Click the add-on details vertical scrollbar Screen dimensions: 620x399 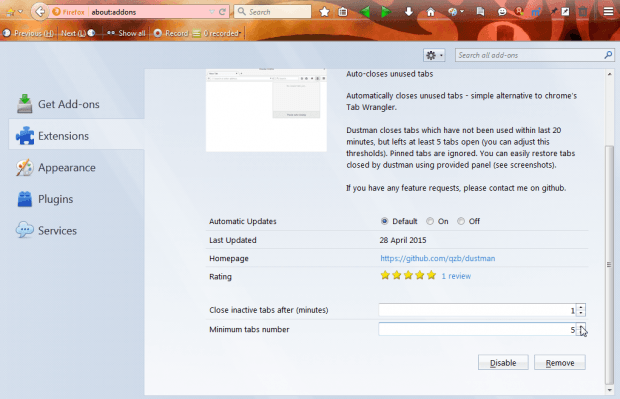point(609,264)
